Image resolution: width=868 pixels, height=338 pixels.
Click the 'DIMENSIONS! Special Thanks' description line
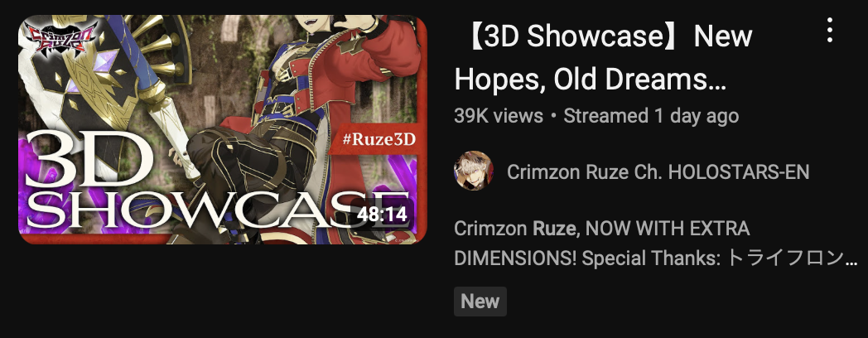pos(586,258)
